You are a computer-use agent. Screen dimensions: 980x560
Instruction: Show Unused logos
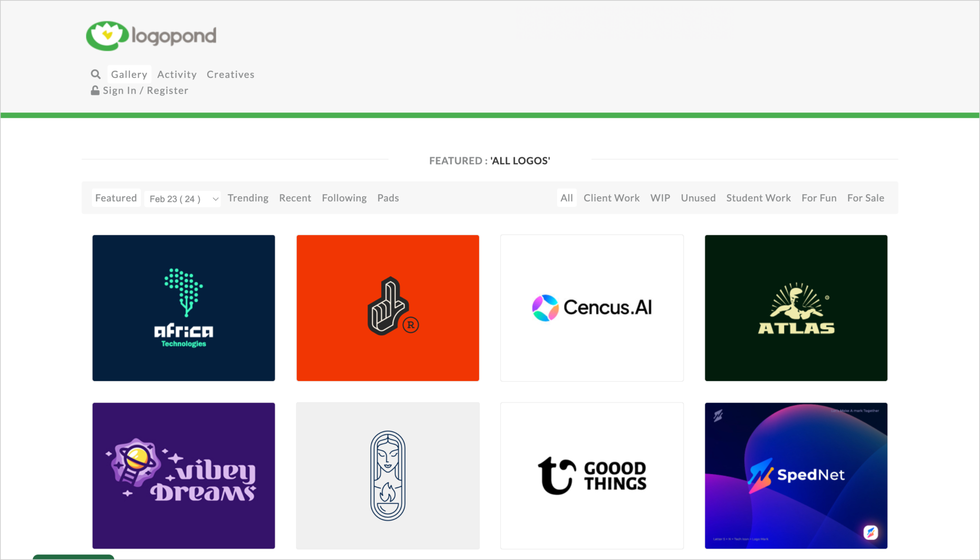click(x=698, y=198)
